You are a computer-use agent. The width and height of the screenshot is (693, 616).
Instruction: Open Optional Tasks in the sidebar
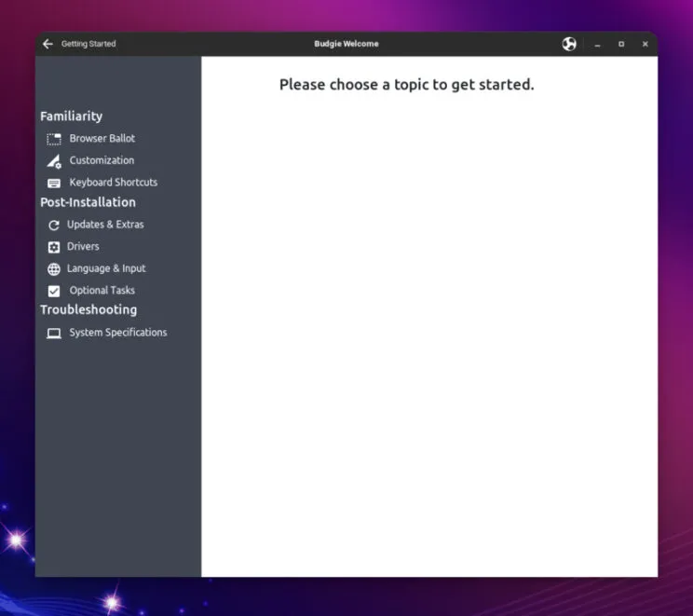tap(102, 291)
